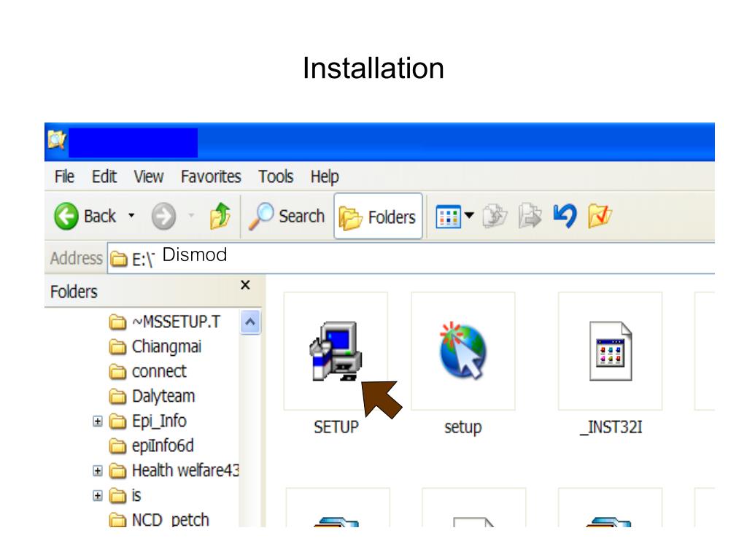Click the Dalyteam folder icon
Image resolution: width=747 pixels, height=560 pixels.
(x=117, y=397)
